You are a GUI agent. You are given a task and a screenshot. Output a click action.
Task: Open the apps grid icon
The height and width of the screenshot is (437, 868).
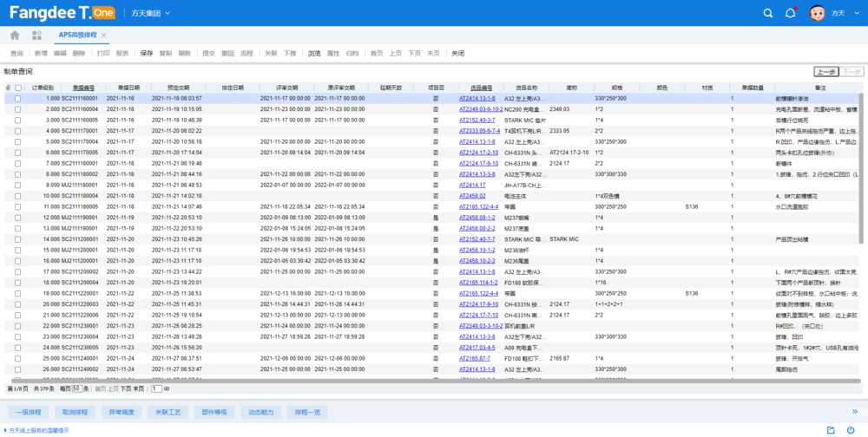coord(37,36)
